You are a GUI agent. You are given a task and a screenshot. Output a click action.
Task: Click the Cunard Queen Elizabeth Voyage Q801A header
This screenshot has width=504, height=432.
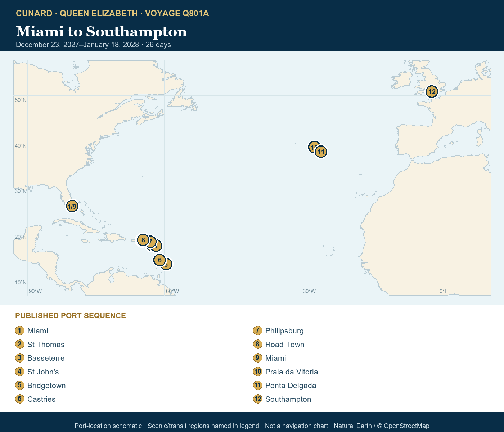[x=112, y=13]
